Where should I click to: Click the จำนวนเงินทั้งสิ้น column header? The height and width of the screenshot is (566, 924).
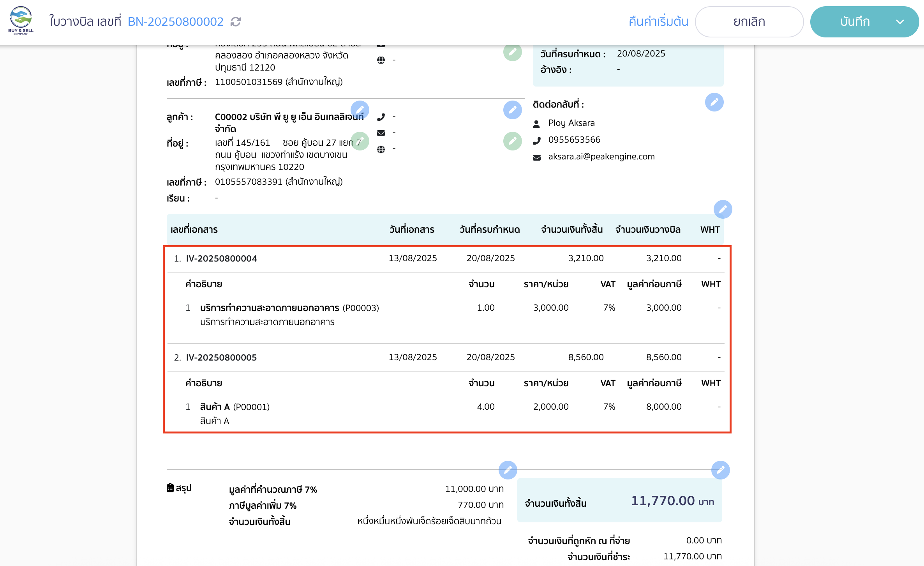click(572, 230)
